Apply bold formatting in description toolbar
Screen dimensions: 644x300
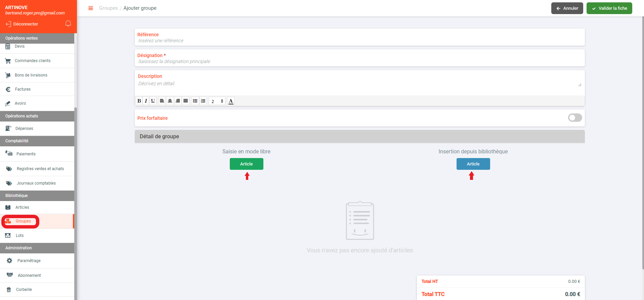click(x=139, y=101)
